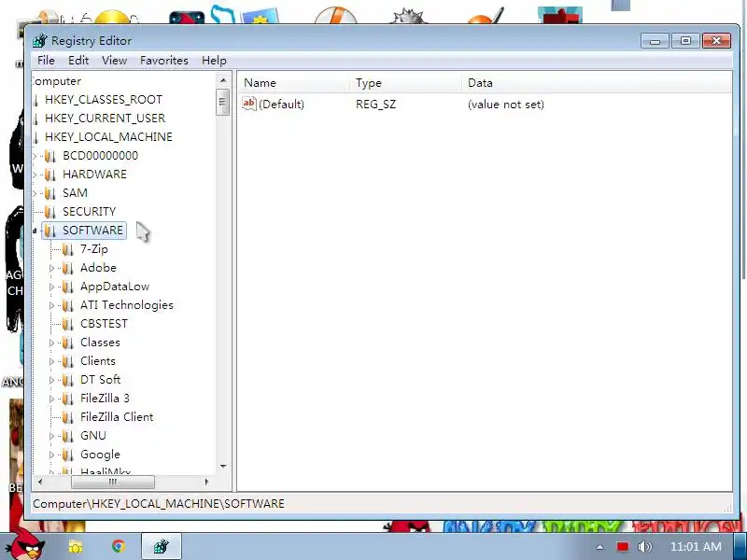Click the Type column header
The image size is (747, 560).
406,83
